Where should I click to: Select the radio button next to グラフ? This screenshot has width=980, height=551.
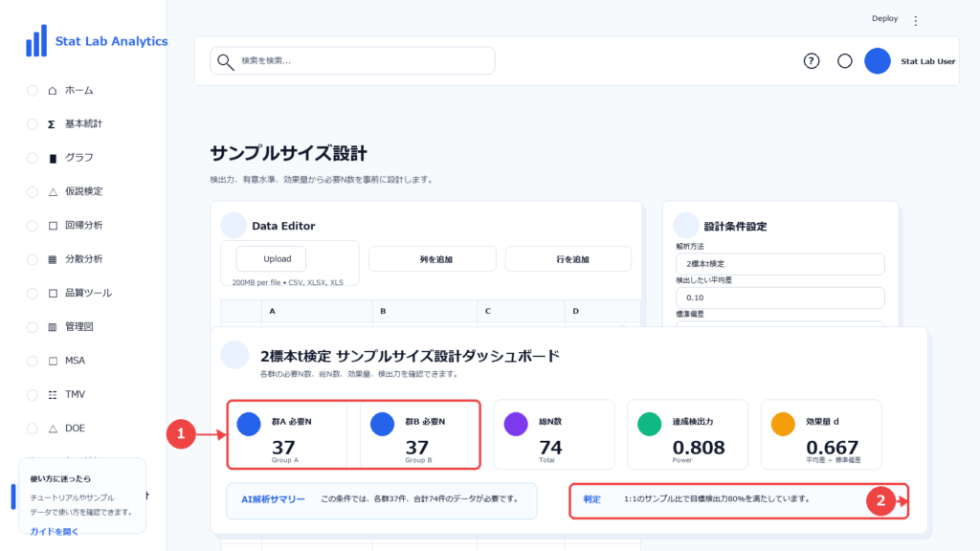pos(33,158)
